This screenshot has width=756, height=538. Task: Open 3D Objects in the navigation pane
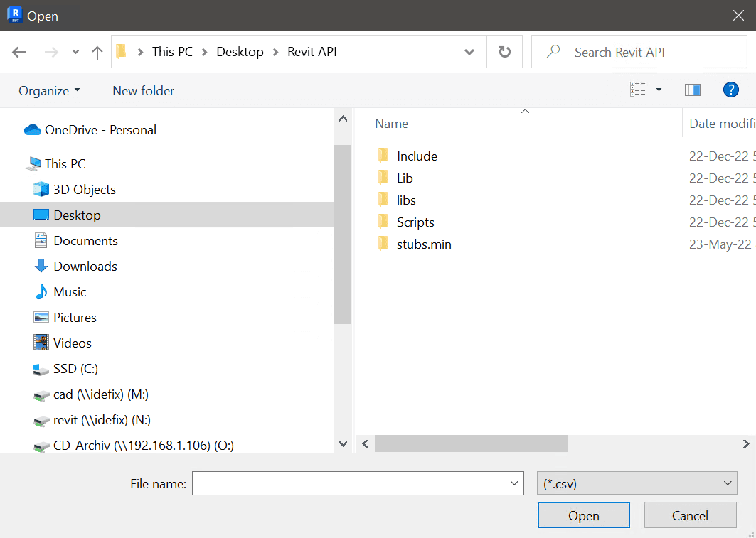tap(85, 189)
